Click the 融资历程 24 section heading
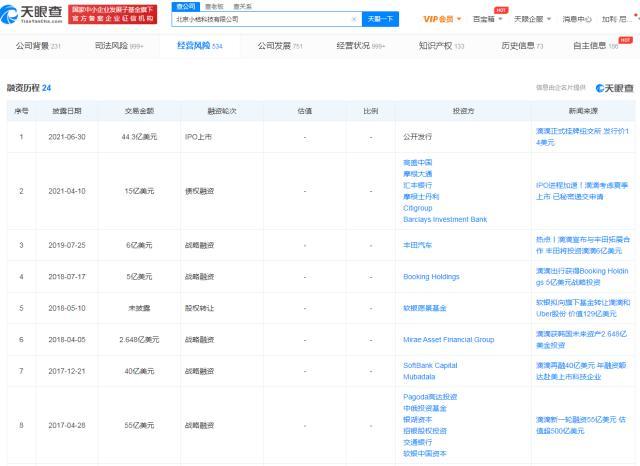640x466 pixels. (x=29, y=88)
